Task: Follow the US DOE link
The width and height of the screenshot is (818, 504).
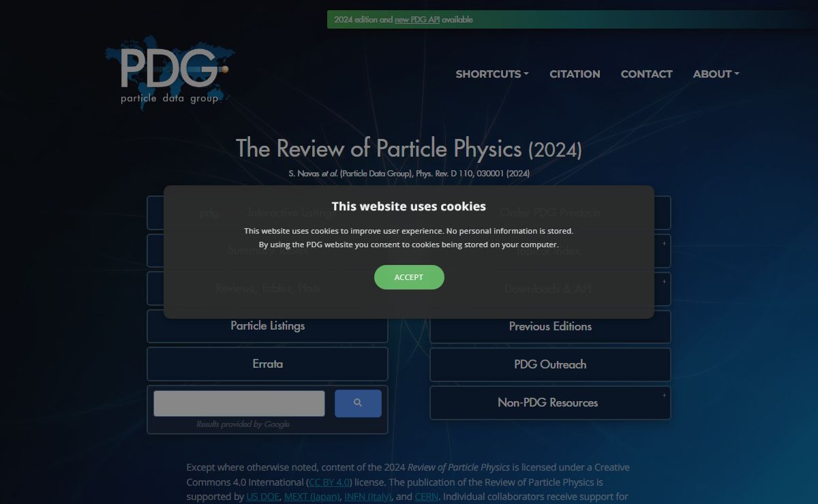Action: point(263,497)
